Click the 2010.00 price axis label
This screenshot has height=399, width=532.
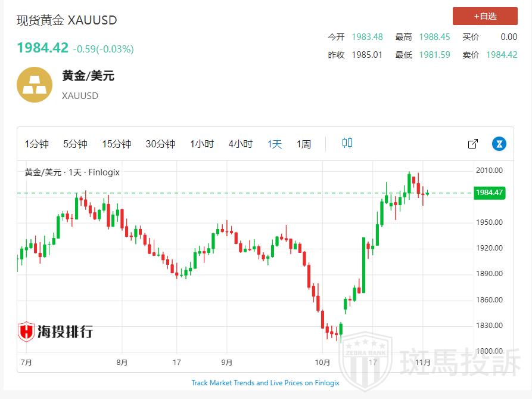tap(490, 171)
